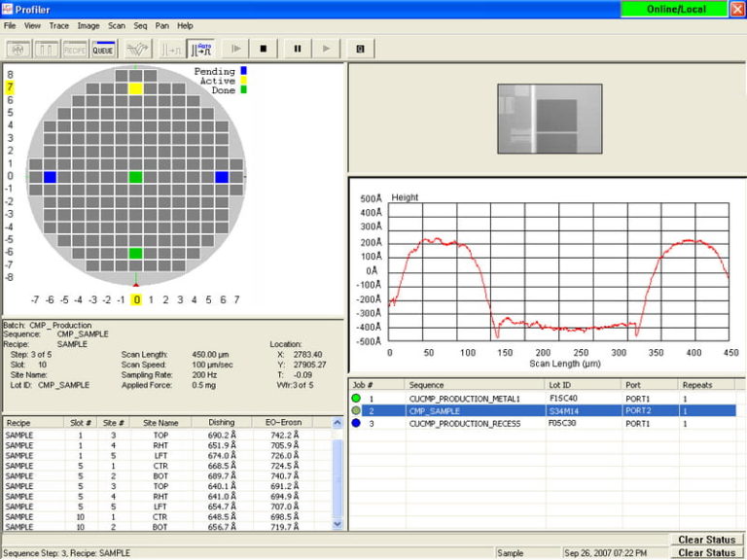Click the trace profile toolbar icon
747x560 pixels.
(x=139, y=48)
